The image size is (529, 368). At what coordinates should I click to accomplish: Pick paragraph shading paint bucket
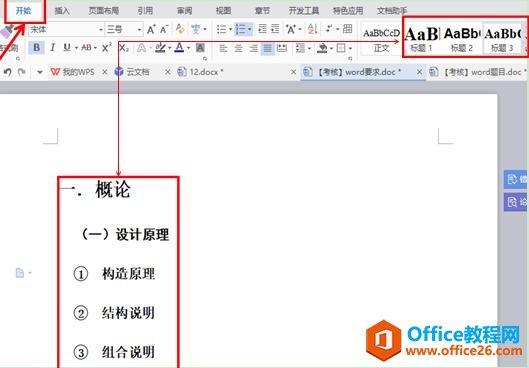coord(322,48)
